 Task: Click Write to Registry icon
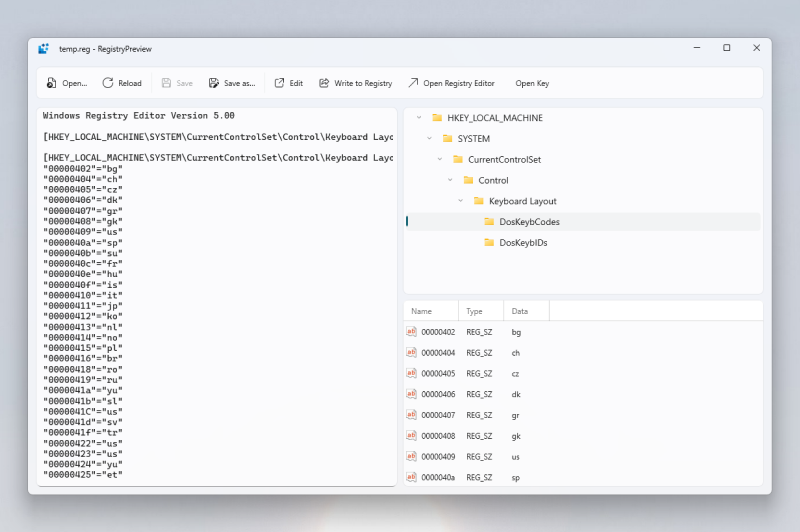(x=324, y=83)
